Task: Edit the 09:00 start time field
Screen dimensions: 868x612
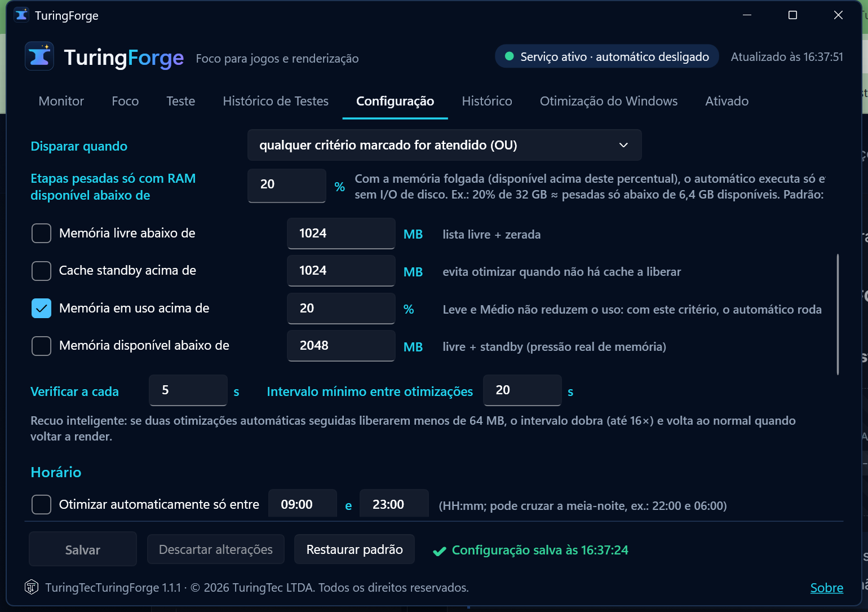Action: pos(303,504)
